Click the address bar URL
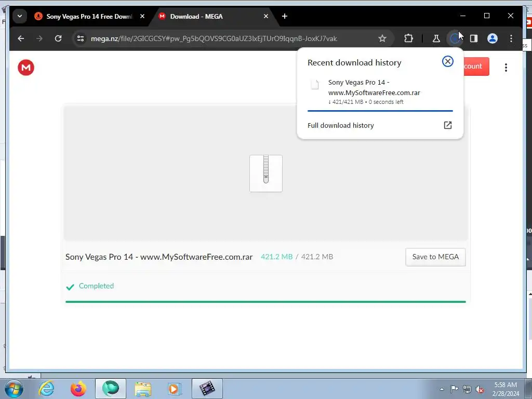532x399 pixels. pyautogui.click(x=214, y=38)
